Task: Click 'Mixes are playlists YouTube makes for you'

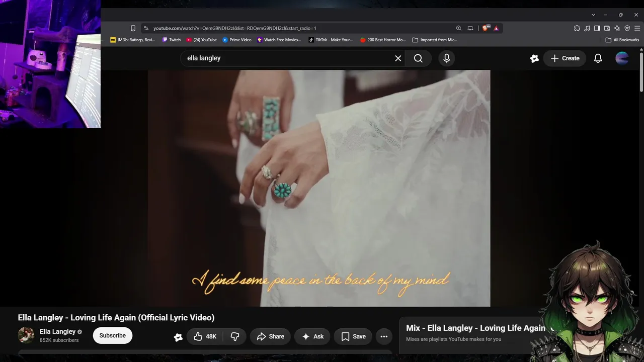Action: click(454, 339)
